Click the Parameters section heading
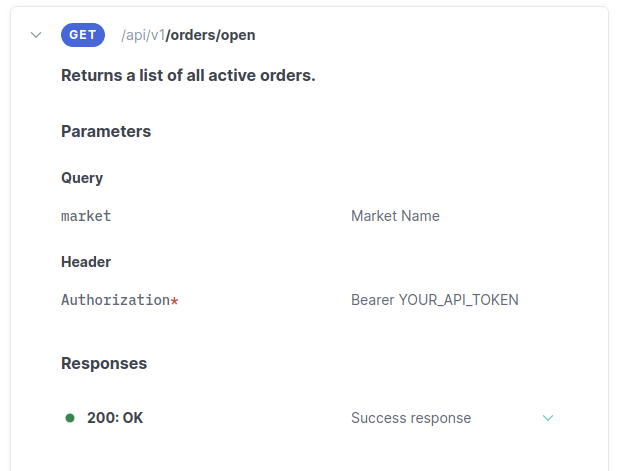Image resolution: width=617 pixels, height=471 pixels. click(x=106, y=131)
